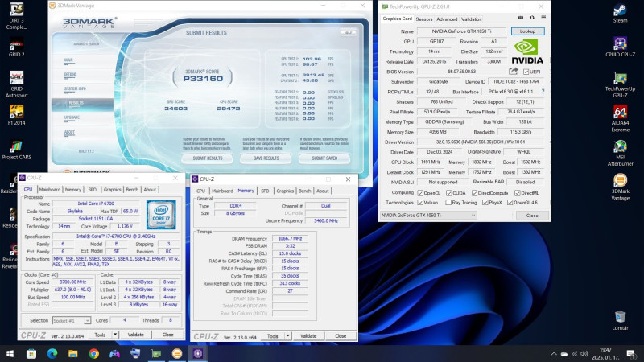This screenshot has height=362, width=644.
Task: Click Save Results button in 3DMark
Action: [x=266, y=158]
